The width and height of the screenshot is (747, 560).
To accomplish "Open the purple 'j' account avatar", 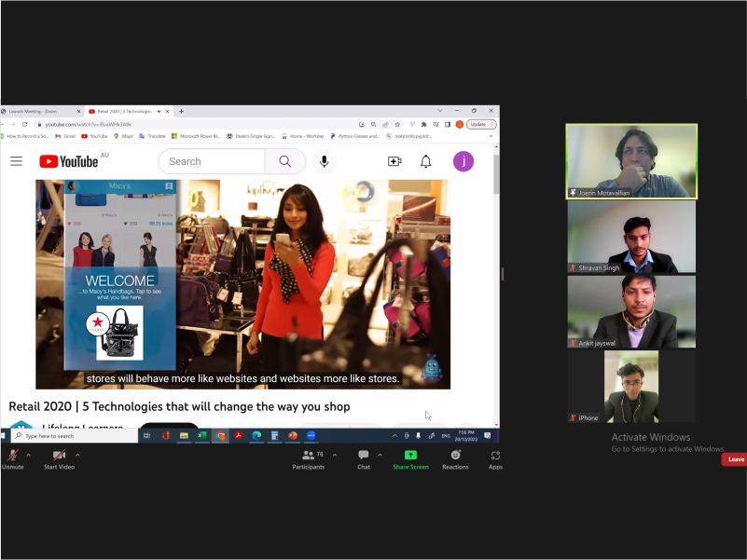I will [x=463, y=161].
